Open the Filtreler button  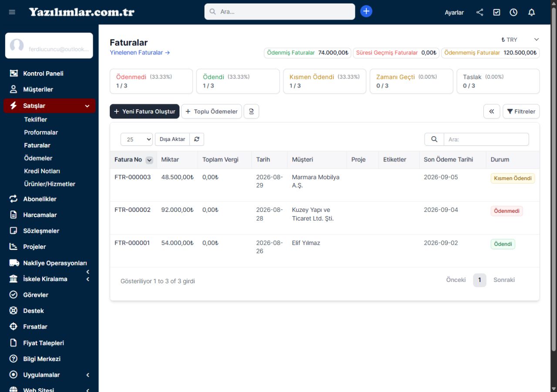521,111
